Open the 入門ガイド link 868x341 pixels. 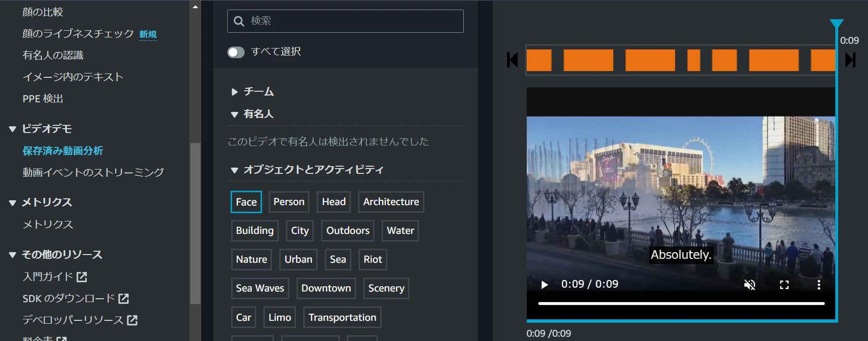click(48, 277)
